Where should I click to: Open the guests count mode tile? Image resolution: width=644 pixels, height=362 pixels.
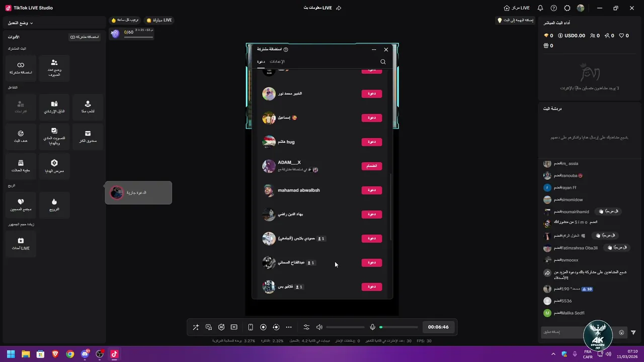point(54,68)
